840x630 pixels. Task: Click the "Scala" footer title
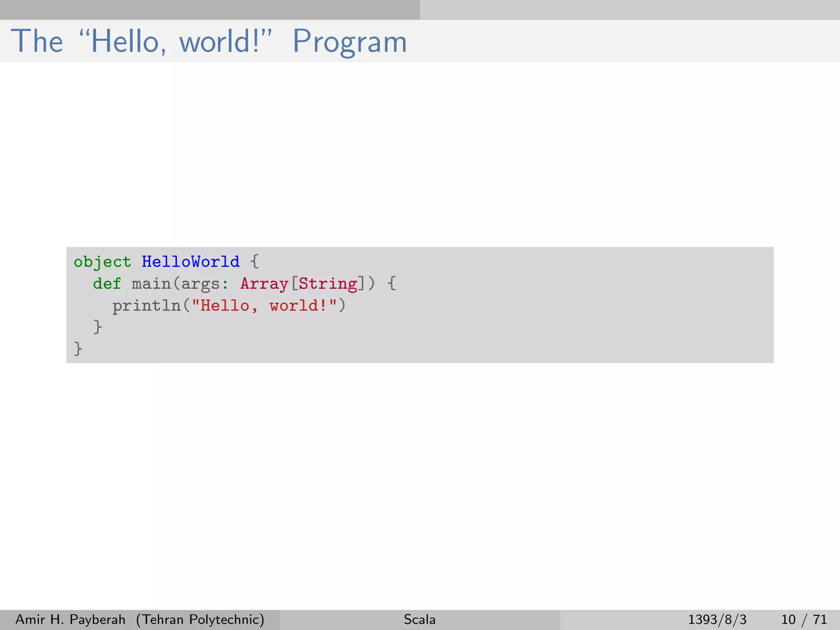(x=420, y=619)
